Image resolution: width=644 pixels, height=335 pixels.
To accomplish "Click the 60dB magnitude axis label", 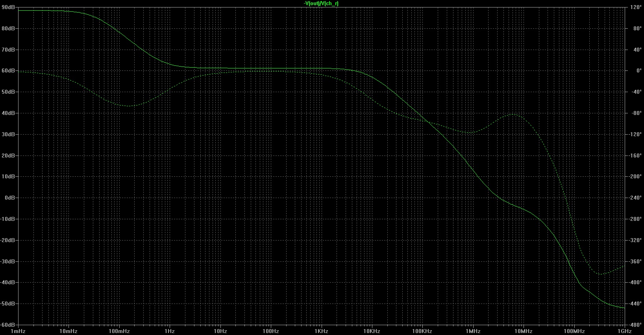I will coord(8,71).
